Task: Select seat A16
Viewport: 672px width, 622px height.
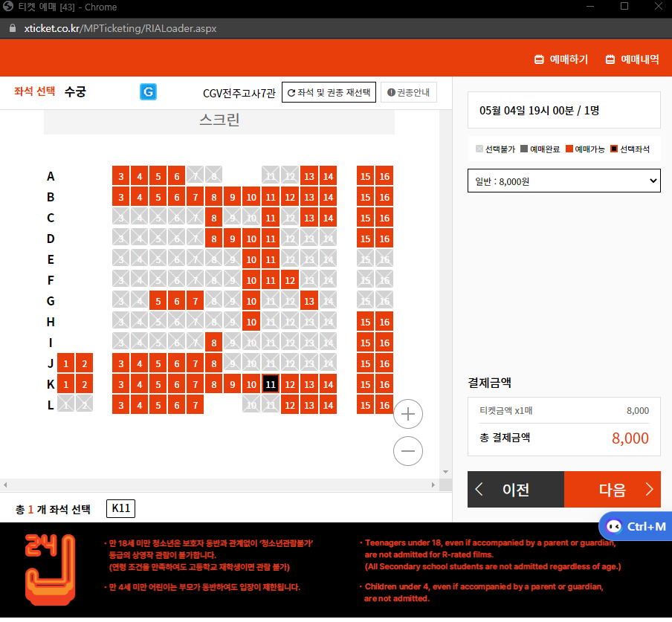Action: tap(384, 176)
